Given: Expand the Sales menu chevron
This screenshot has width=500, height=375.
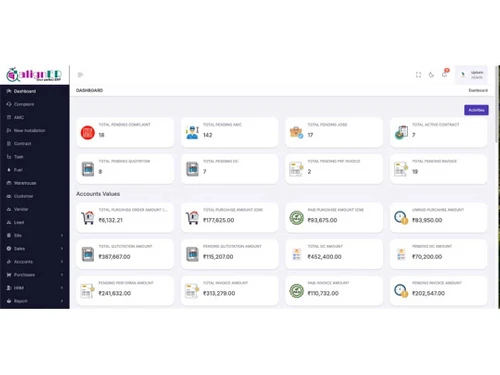Looking at the screenshot, I should (62, 249).
